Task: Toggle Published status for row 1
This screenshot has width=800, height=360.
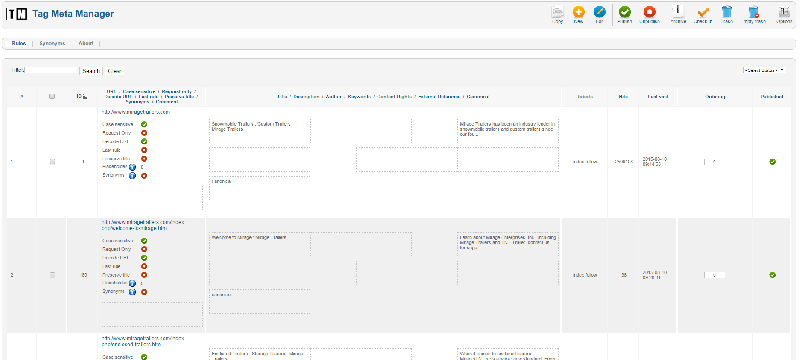Action: click(x=772, y=162)
